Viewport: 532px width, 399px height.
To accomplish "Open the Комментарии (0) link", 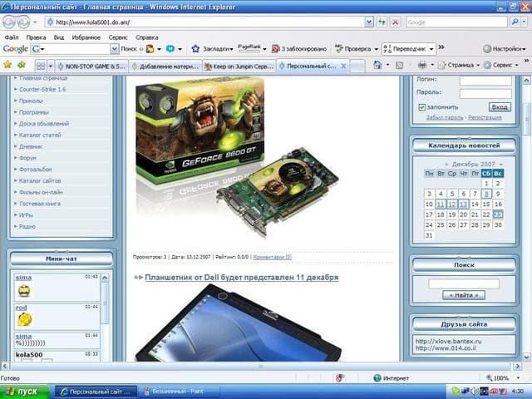I will pos(273,257).
